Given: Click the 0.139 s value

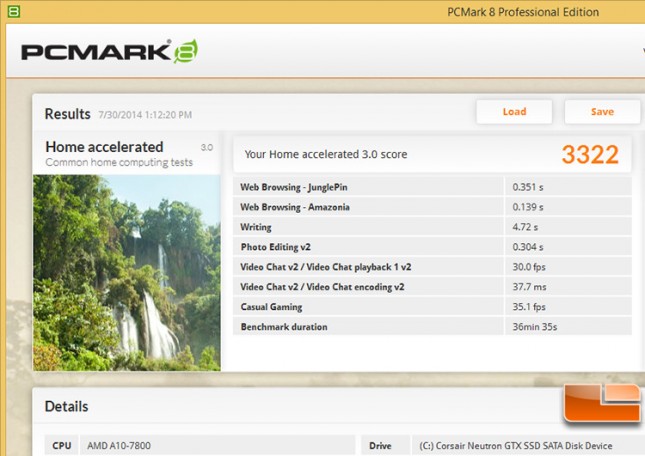Looking at the screenshot, I should (528, 207).
